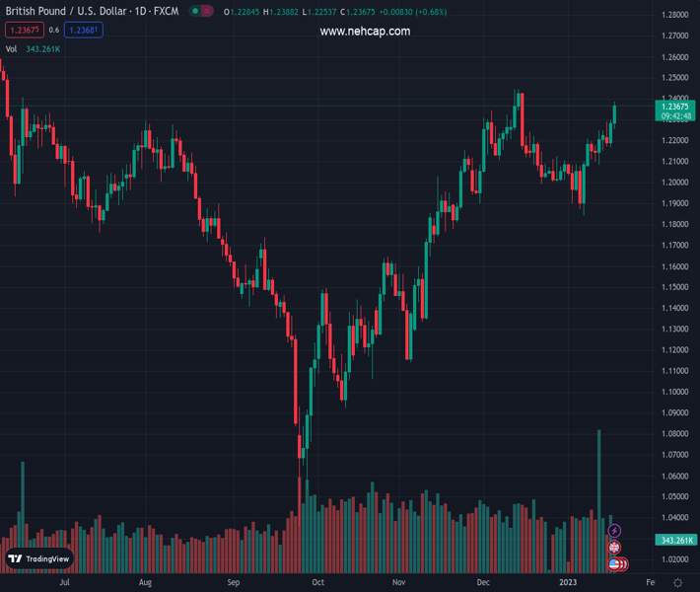
Task: Click the UK flag economic event icon
Action: [614, 548]
